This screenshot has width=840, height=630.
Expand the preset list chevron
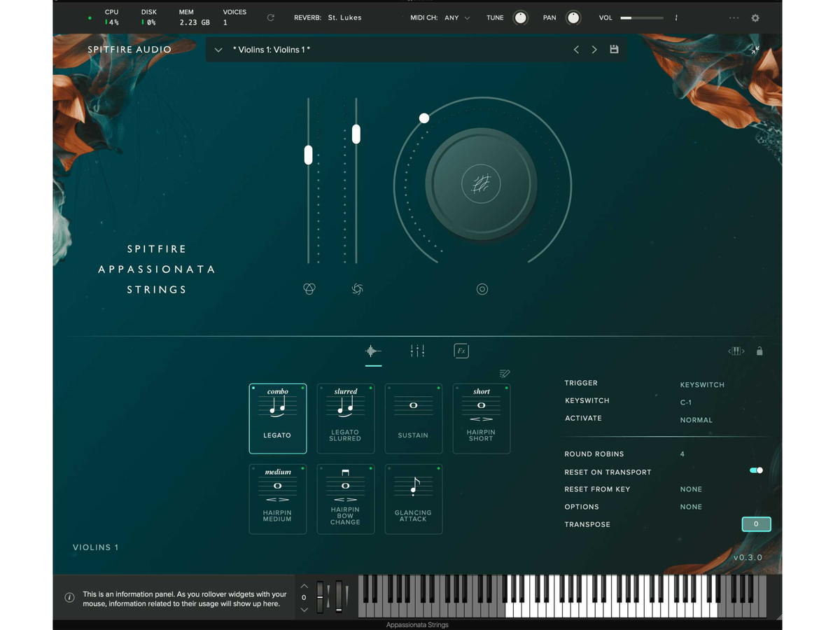pos(218,50)
